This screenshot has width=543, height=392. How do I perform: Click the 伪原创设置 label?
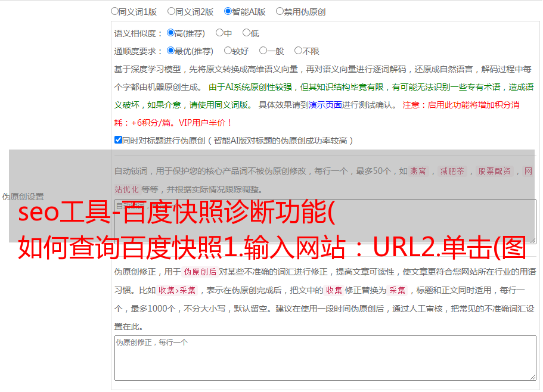[x=23, y=197]
